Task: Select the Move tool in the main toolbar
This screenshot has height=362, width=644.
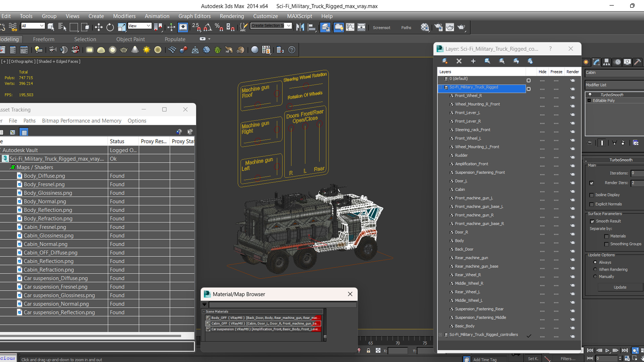Action: point(99,27)
